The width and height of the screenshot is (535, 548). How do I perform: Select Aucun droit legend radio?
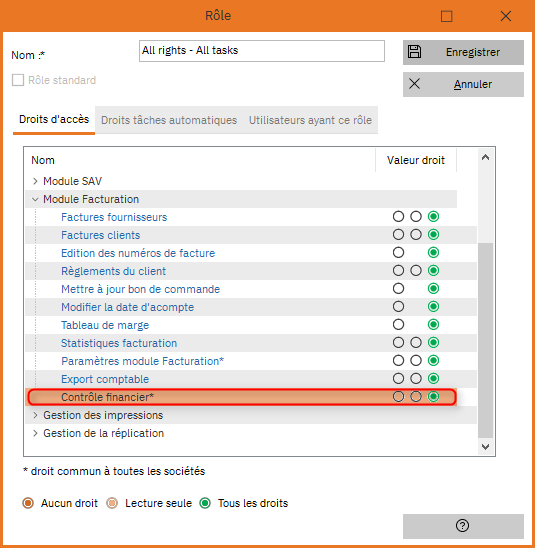pyautogui.click(x=28, y=503)
